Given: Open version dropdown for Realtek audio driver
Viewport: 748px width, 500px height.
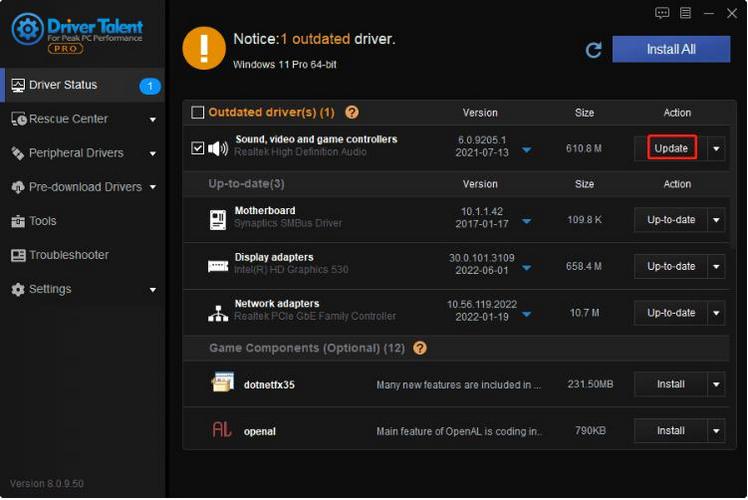Looking at the screenshot, I should coord(527,150).
